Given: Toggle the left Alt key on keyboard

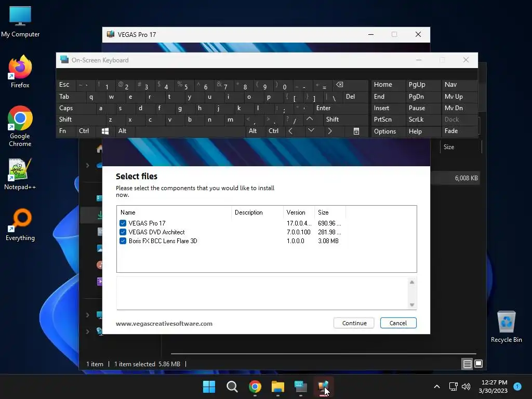Looking at the screenshot, I should [x=125, y=131].
